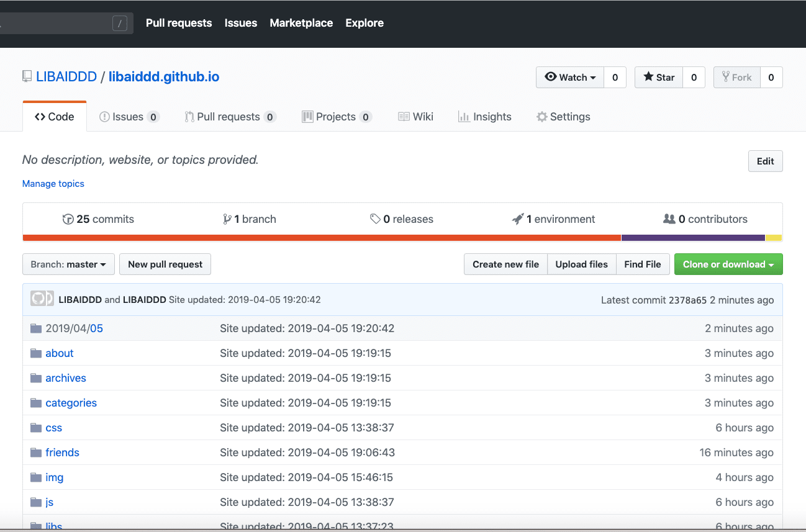This screenshot has height=532, width=806.
Task: Click the Find File button
Action: click(x=643, y=264)
